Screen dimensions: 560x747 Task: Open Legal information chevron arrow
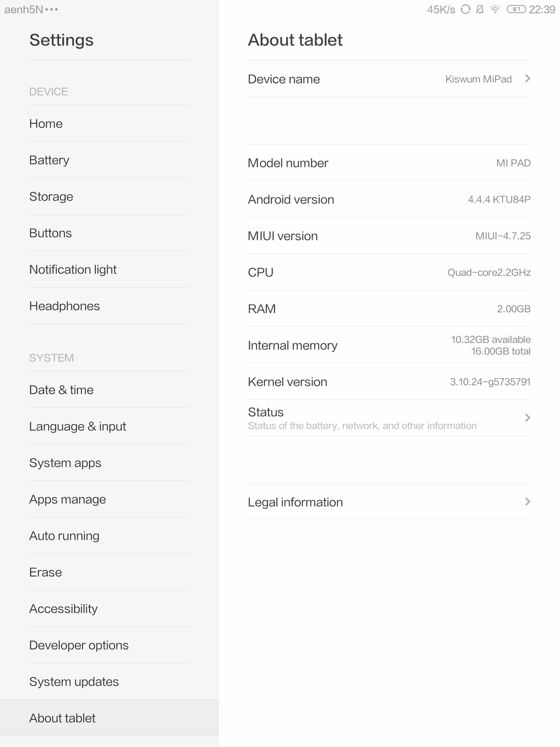(x=527, y=502)
